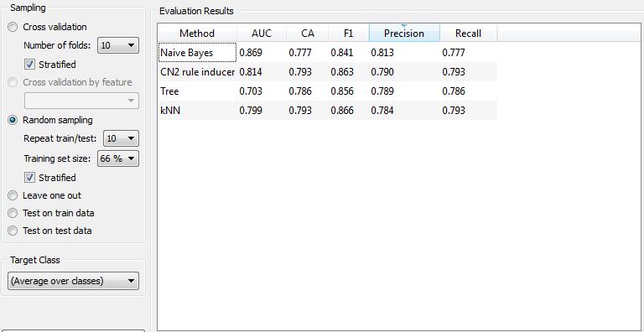Sort results by AUC column header
Image resolution: width=644 pixels, height=332 pixels.
(x=262, y=34)
